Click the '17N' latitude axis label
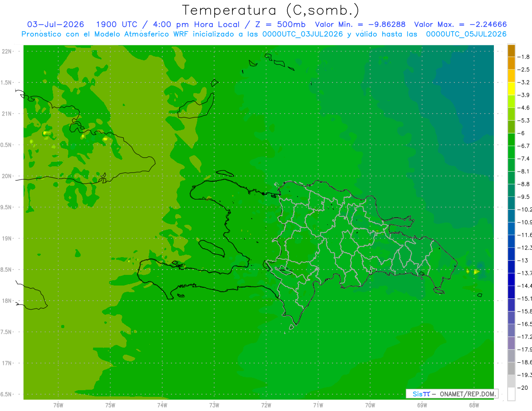This screenshot has height=411, width=532. pos(7,363)
